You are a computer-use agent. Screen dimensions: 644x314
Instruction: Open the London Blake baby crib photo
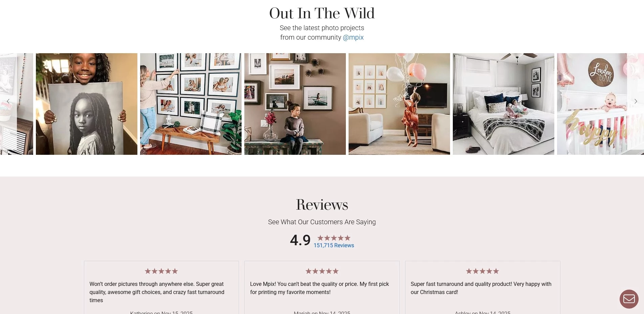point(600,104)
